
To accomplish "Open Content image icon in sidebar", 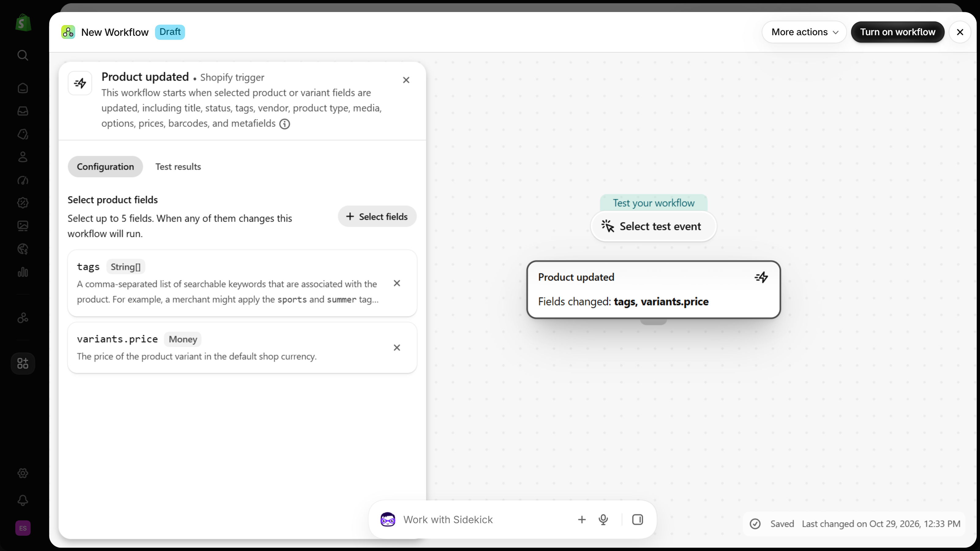I will pyautogui.click(x=23, y=226).
